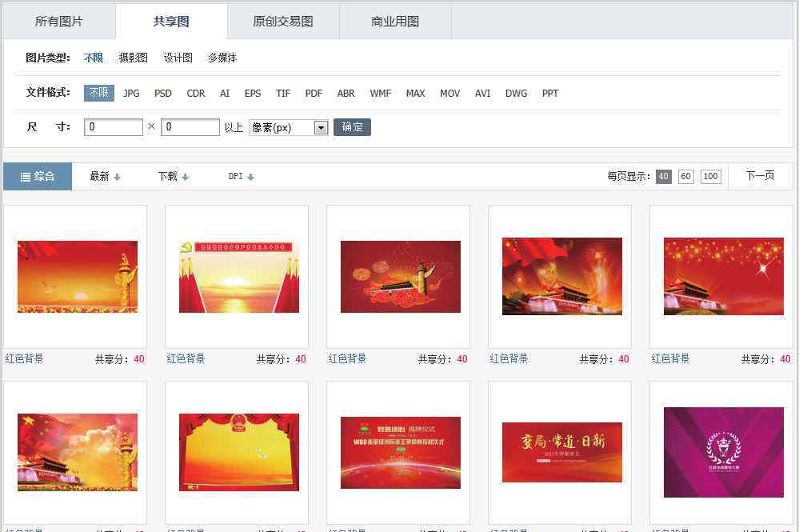Viewport: 799px width, 532px height.
Task: Show 60 images per page
Action: pyautogui.click(x=686, y=176)
